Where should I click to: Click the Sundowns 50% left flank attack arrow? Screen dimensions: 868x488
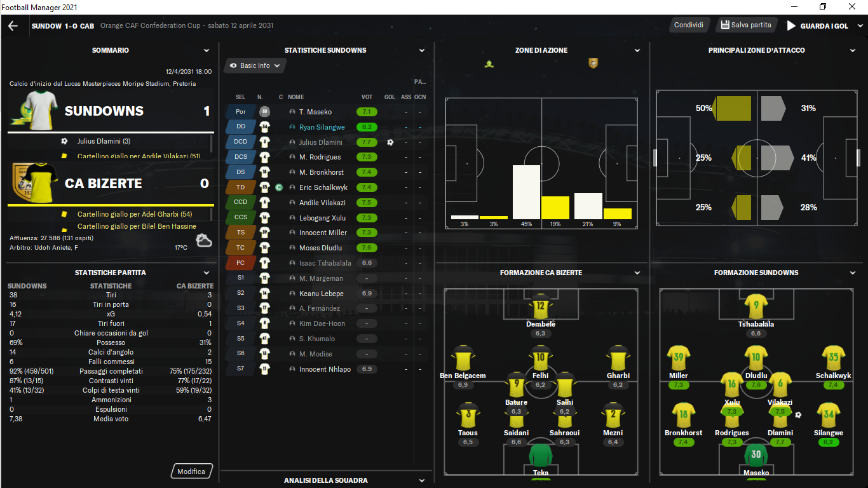click(x=732, y=109)
